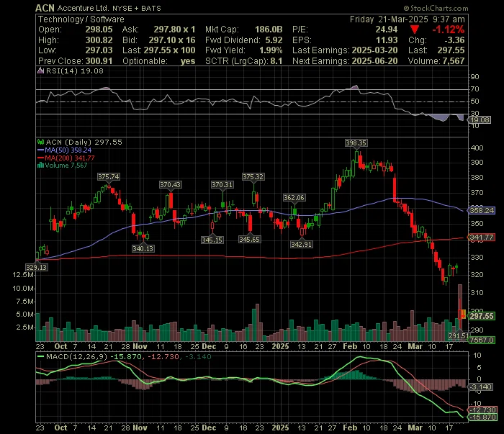Viewport: 504px width, 434px height.
Task: Click the 341.77 MA(200) axis tag
Action: [x=482, y=238]
